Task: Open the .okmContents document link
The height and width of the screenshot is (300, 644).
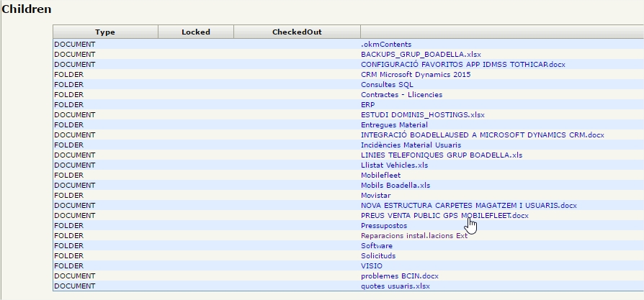Action: point(385,45)
